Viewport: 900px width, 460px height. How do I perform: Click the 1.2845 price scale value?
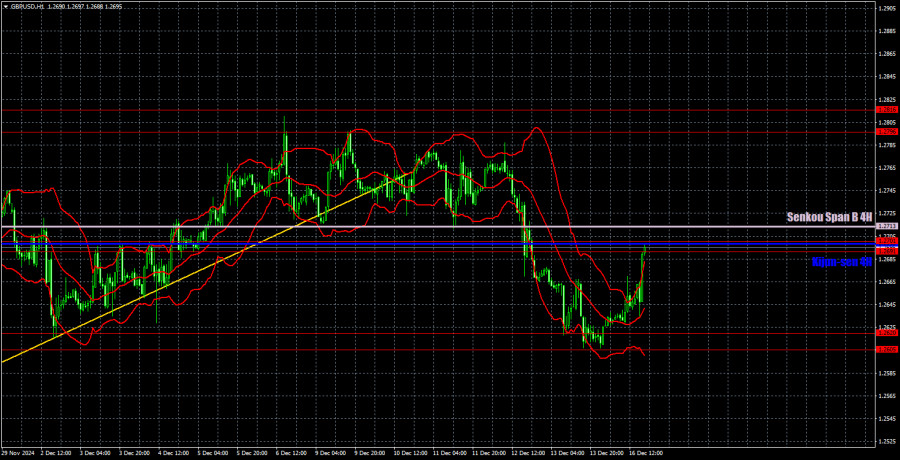(x=885, y=77)
